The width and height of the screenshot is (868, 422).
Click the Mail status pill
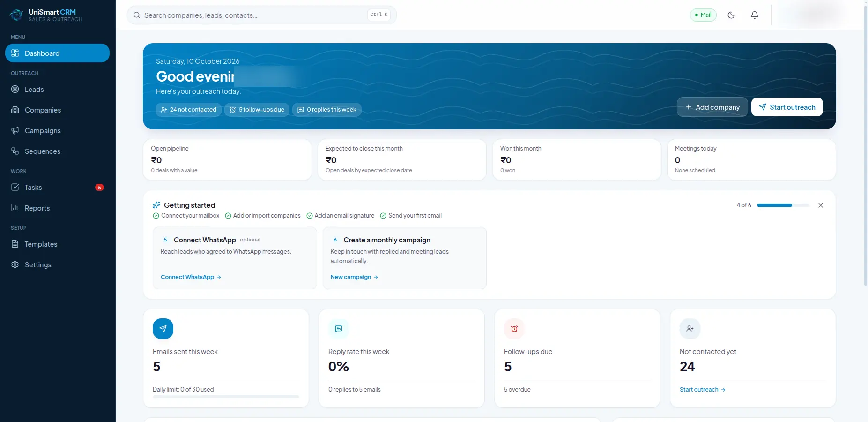coord(703,15)
